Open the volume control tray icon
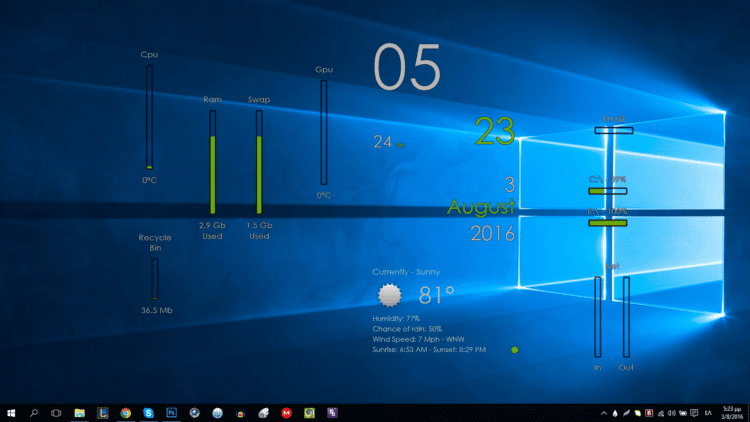Viewport: 750px width, 422px height. 672,413
